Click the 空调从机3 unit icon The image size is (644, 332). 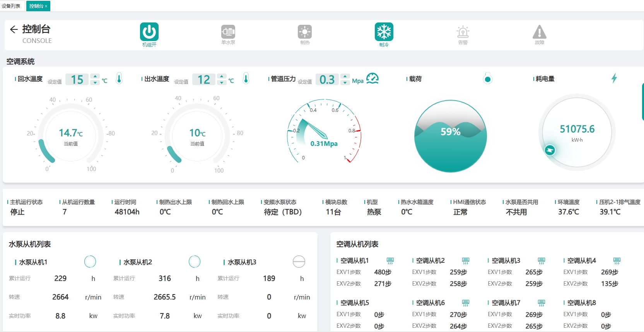click(542, 261)
